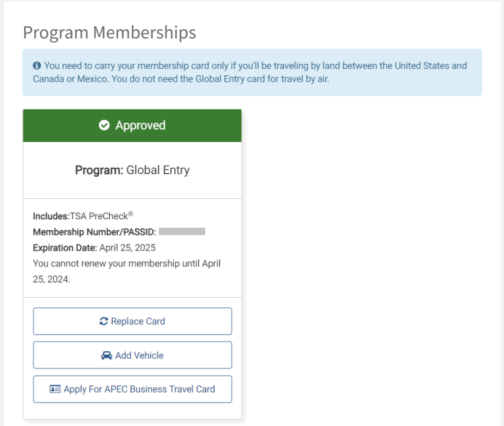Open Apply For APEC Business Travel Card
This screenshot has height=426, width=504.
click(139, 389)
